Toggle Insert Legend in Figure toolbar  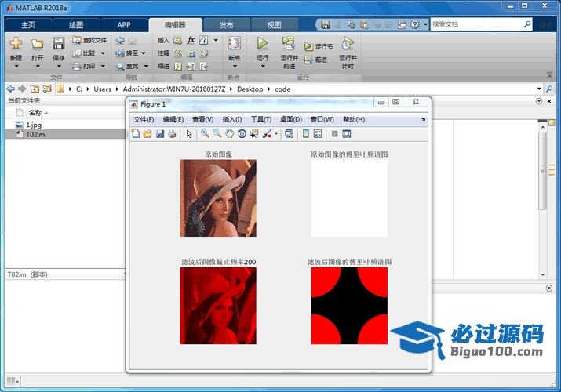[x=319, y=134]
